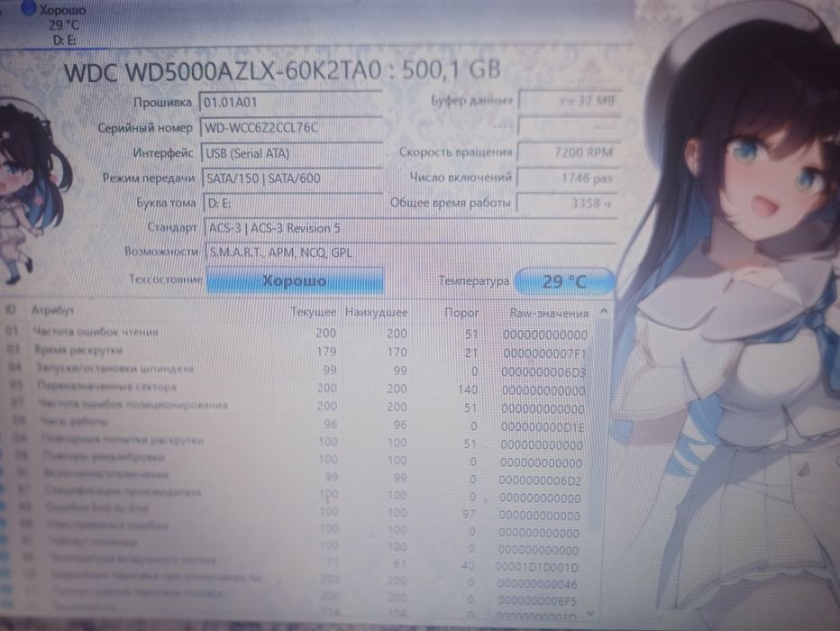Click the scroll-up arrow of the attribute list
Viewport: 840px width, 631px height.
(604, 311)
